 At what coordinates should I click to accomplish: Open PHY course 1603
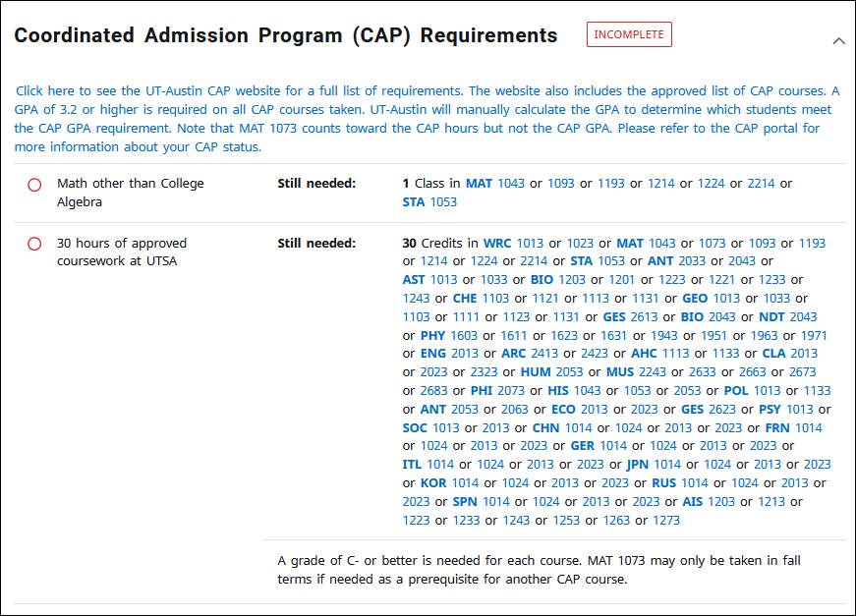(464, 335)
